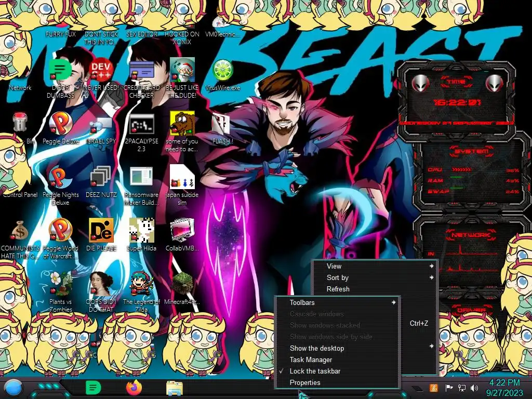Select the VM0Technic desktop label
The height and width of the screenshot is (399, 532).
click(222, 34)
